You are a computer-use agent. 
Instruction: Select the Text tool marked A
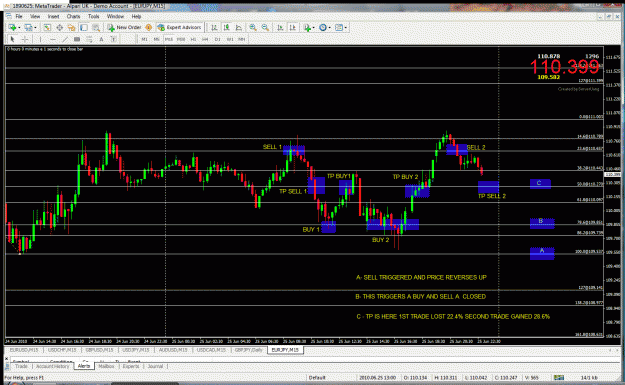point(101,39)
